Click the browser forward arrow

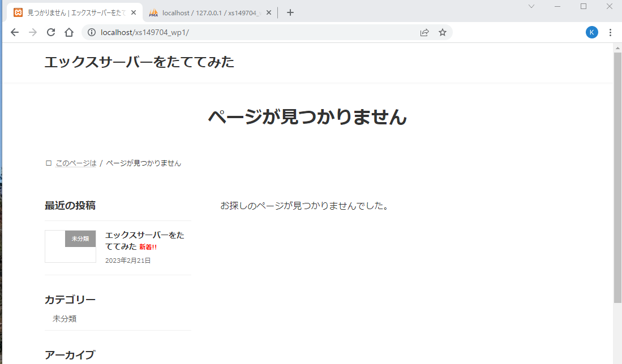pyautogui.click(x=33, y=32)
